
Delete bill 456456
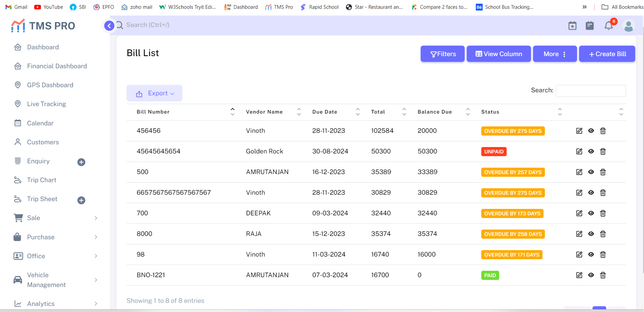click(x=603, y=131)
